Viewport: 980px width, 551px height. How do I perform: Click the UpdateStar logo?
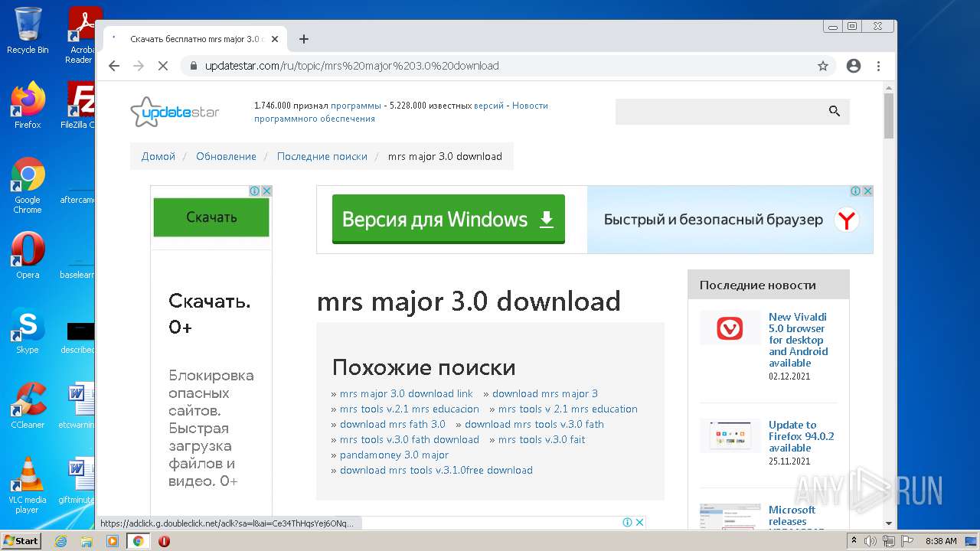click(x=175, y=112)
